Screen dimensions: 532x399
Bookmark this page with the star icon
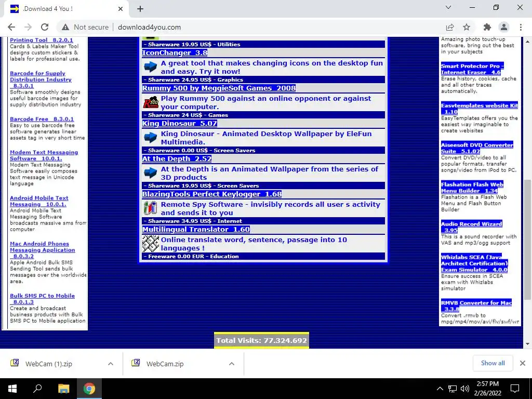[x=467, y=27]
